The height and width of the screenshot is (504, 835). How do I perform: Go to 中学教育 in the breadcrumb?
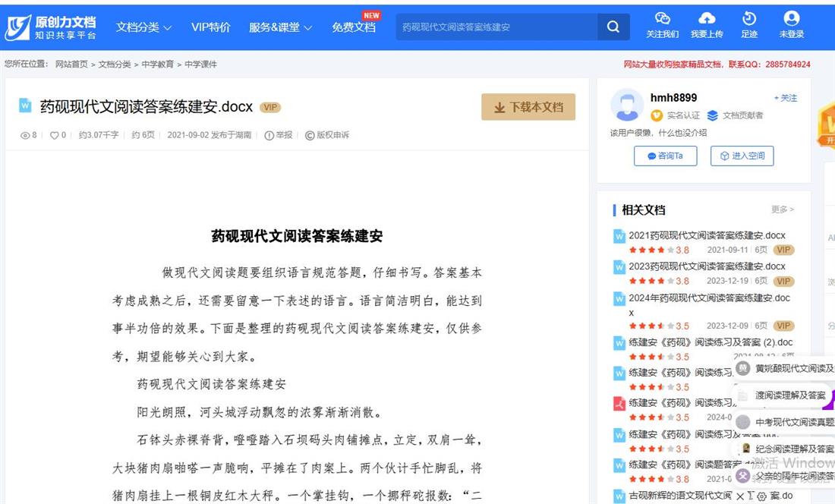[158, 65]
